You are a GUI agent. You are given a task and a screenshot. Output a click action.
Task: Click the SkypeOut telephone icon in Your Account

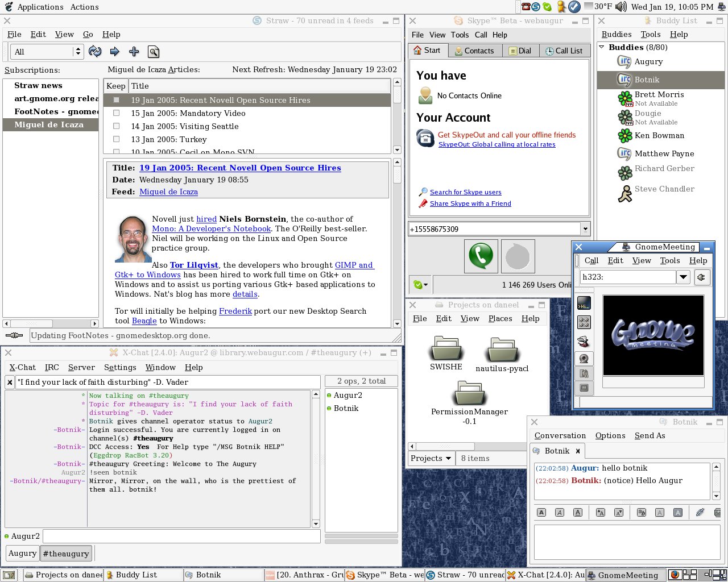425,138
